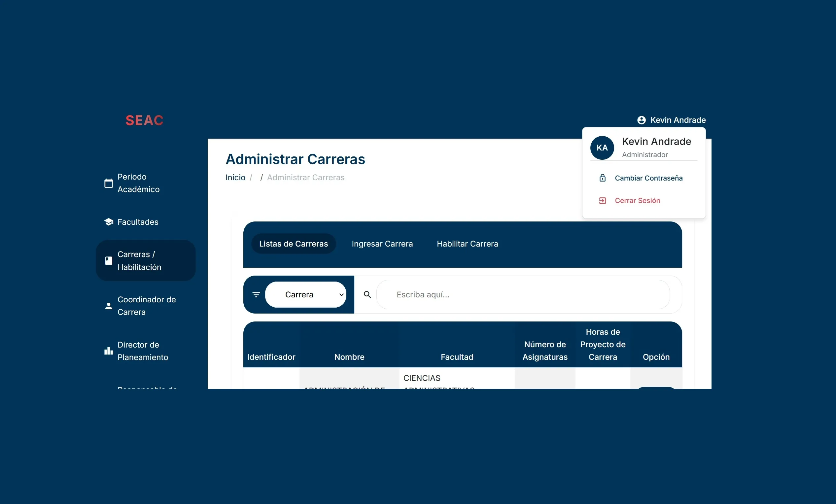
Task: Click the Inicio breadcrumb link
Action: pos(235,177)
